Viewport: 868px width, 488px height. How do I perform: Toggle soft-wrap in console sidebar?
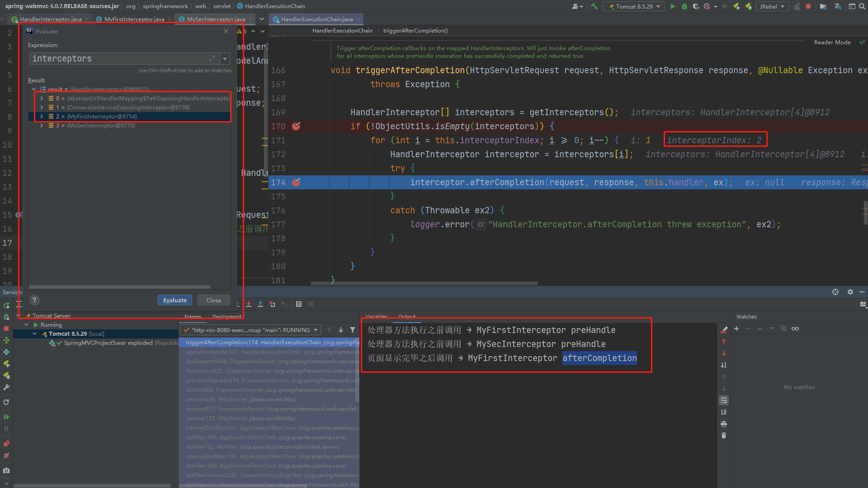[724, 400]
